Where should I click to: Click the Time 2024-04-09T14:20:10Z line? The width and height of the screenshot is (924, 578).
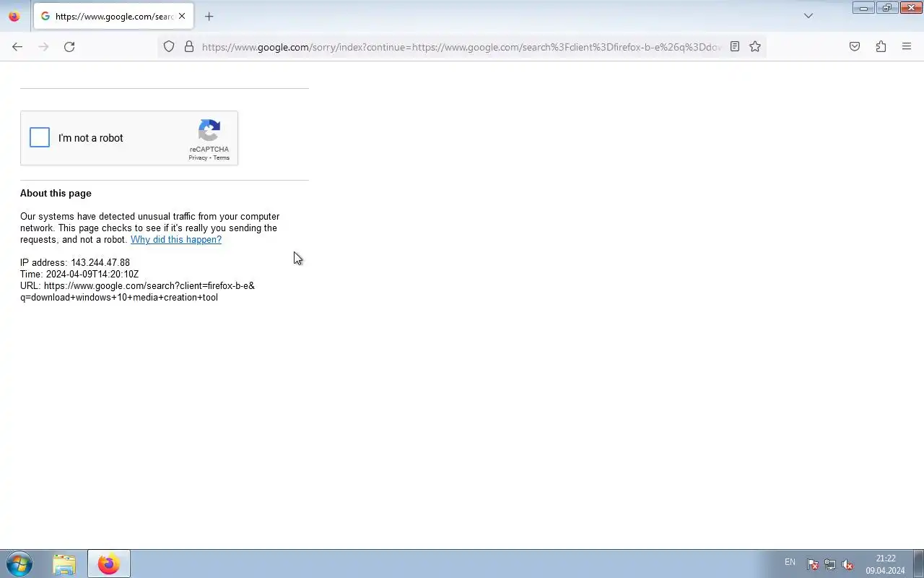click(79, 274)
